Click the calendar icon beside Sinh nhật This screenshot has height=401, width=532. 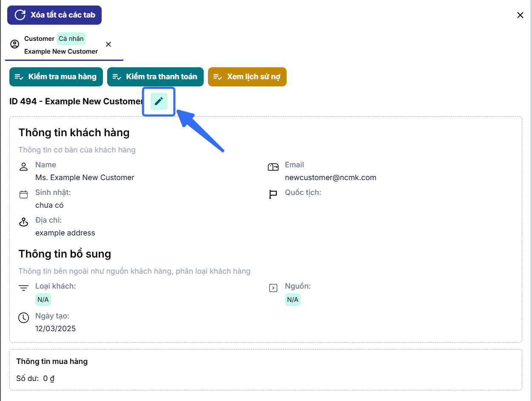[24, 195]
